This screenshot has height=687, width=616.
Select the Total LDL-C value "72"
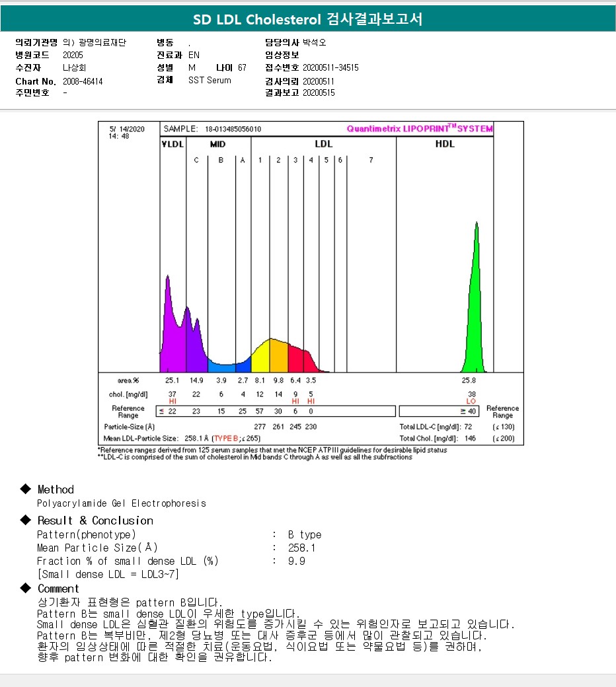[468, 427]
